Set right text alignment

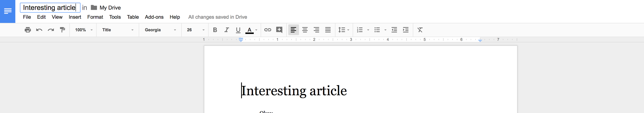[316, 30]
